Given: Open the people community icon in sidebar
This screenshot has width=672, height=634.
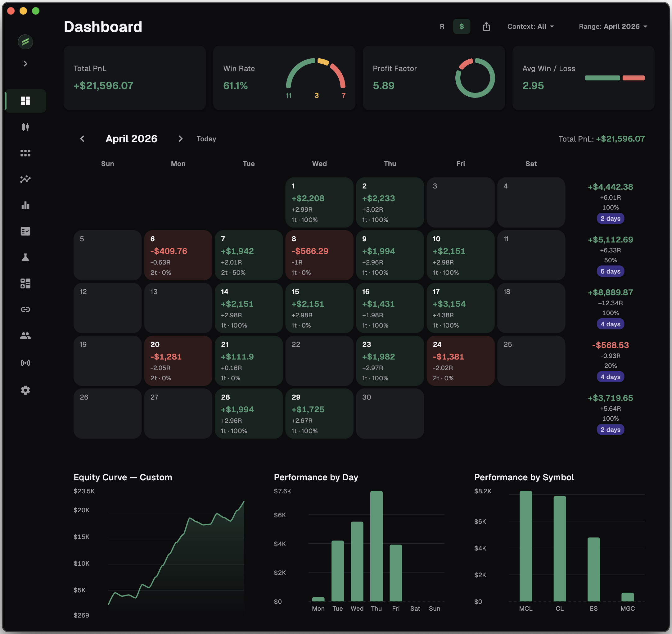Looking at the screenshot, I should click(x=25, y=335).
